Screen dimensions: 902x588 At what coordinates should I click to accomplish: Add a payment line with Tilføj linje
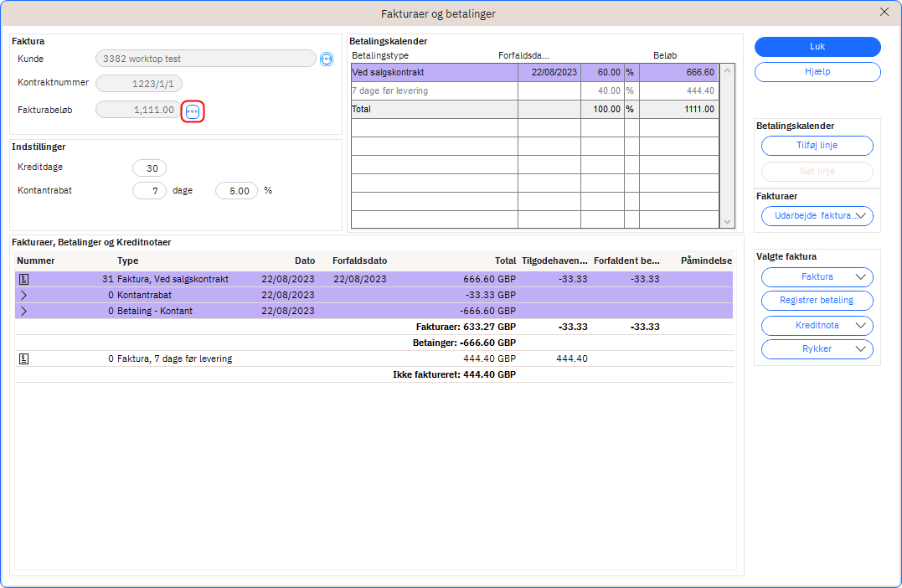point(817,146)
